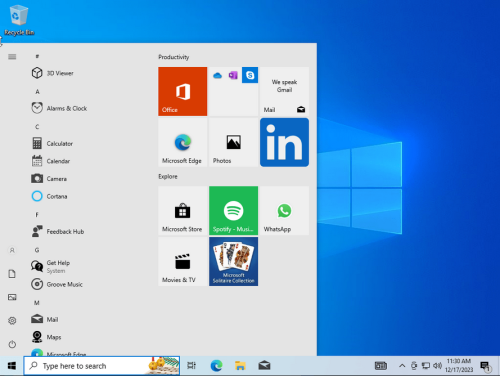Open Microsoft Solitaire Collection tile
The image size is (500, 376).
tap(233, 261)
